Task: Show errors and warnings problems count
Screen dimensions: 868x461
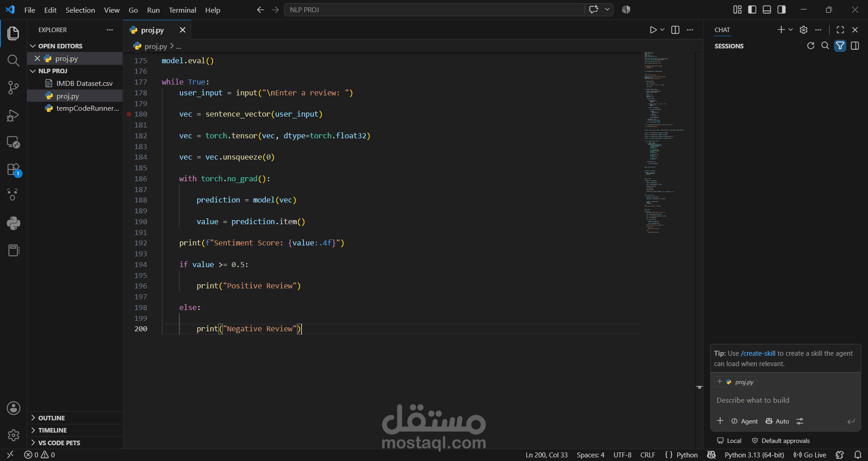Action: point(39,455)
